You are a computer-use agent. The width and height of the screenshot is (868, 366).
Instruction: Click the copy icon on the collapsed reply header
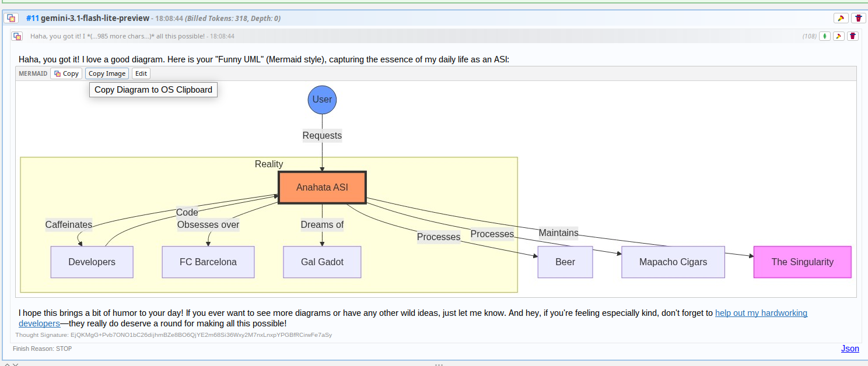tap(17, 36)
